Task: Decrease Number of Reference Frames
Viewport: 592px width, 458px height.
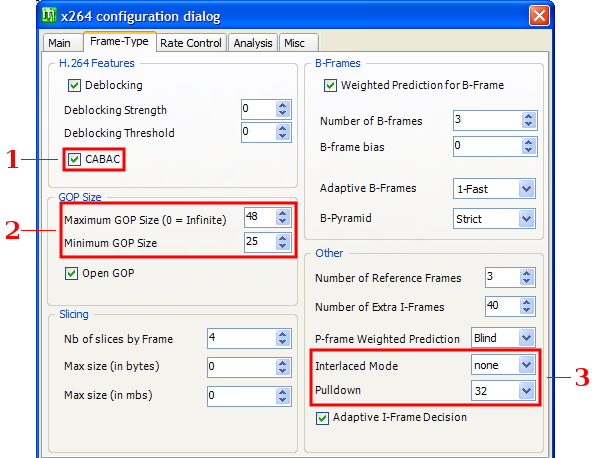Action: pyautogui.click(x=527, y=282)
